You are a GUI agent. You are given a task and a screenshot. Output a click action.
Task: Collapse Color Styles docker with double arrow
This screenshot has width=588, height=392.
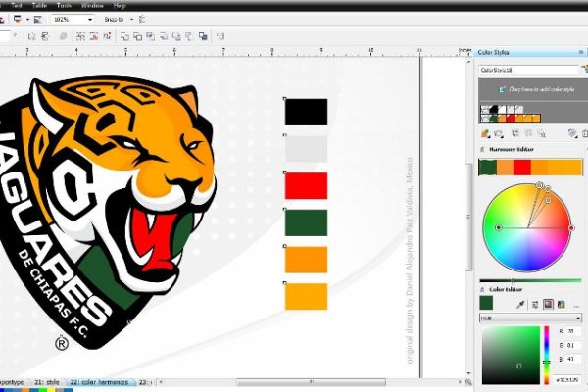pos(581,52)
